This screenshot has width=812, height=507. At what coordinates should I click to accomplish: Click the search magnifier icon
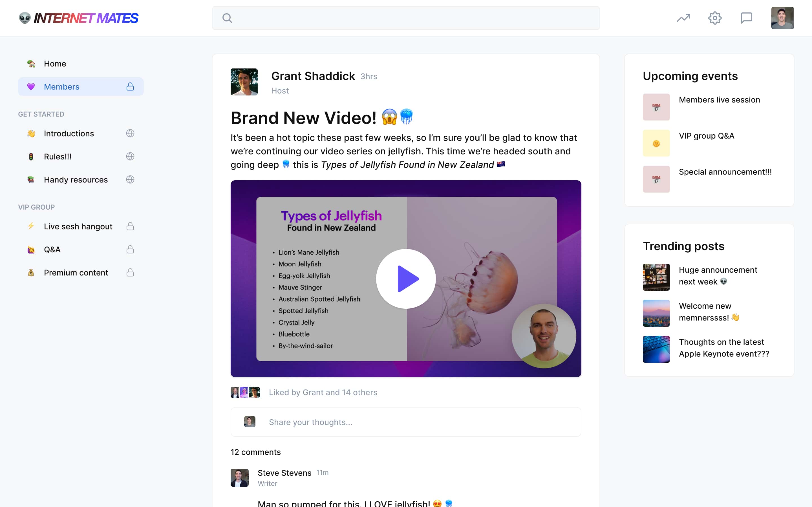[228, 18]
